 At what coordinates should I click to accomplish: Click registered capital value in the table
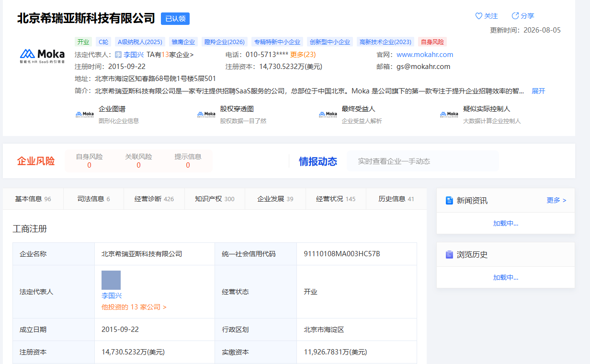click(x=133, y=352)
